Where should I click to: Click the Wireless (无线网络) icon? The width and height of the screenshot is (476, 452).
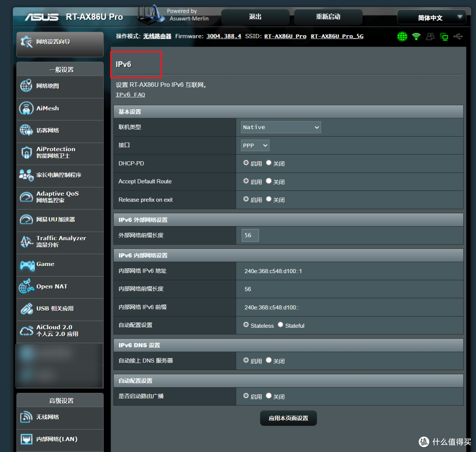pos(26,417)
